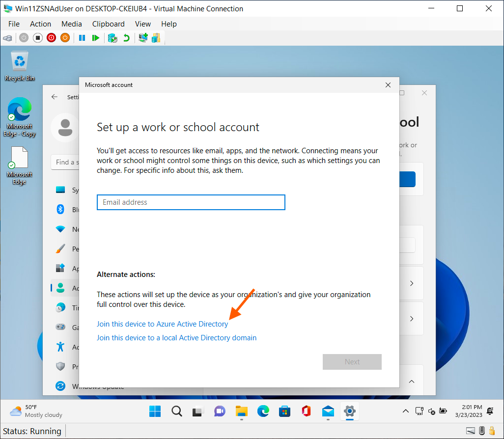Viewport: 504px width, 439px height.
Task: Close the Microsoft account dialog
Action: tap(388, 85)
